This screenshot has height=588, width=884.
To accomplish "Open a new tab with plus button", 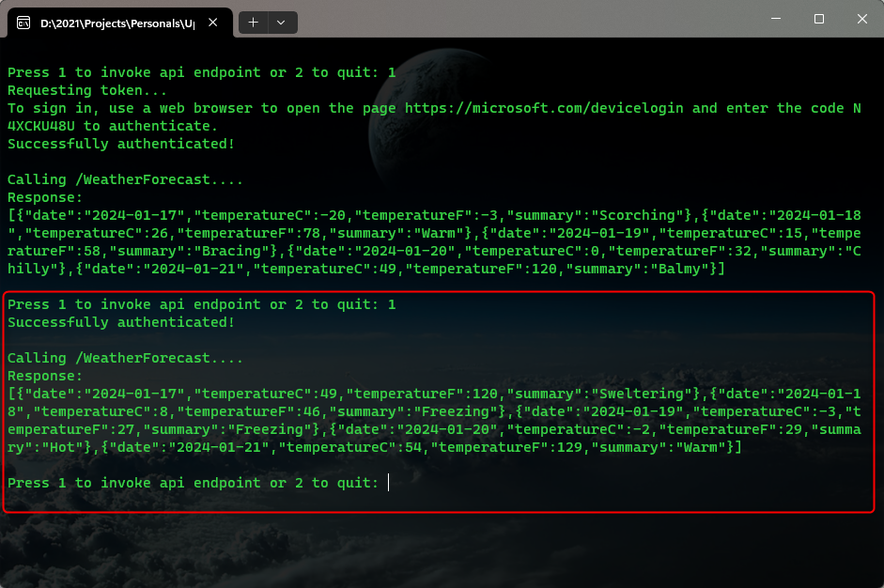I will (x=253, y=22).
